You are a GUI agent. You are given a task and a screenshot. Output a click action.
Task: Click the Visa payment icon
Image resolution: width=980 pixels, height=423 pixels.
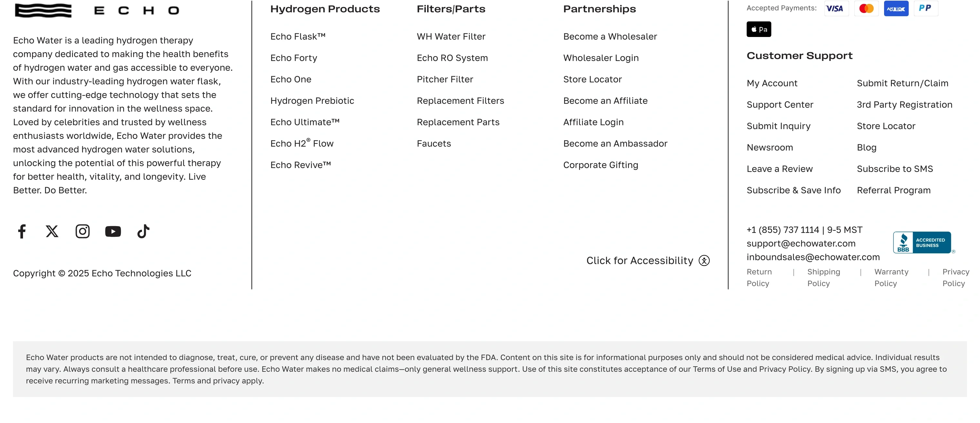pos(836,8)
